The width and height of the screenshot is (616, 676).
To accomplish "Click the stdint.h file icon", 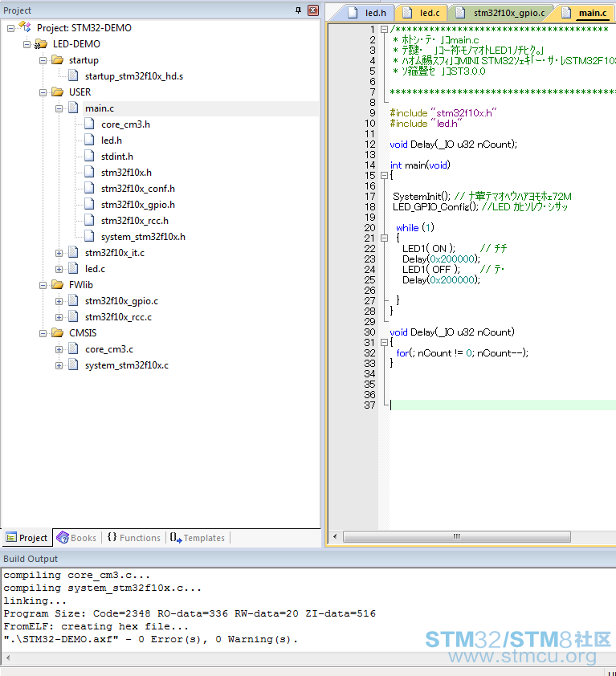I will 89,156.
